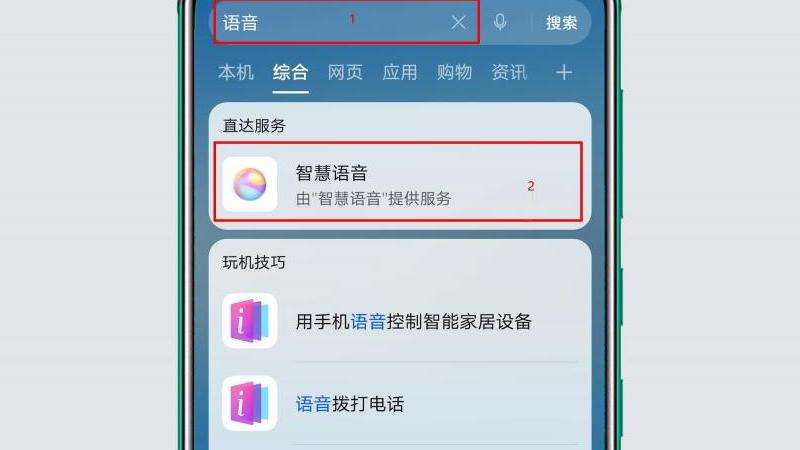The width and height of the screenshot is (800, 450).
Task: Open the 智慧语音 service title
Action: coord(332,173)
